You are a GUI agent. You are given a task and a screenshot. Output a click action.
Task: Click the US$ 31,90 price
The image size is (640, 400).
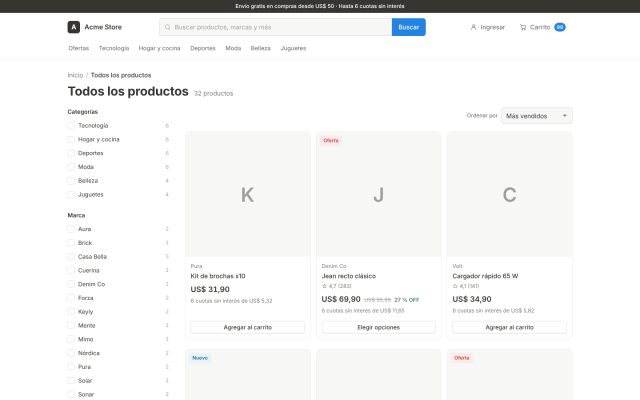pos(210,289)
